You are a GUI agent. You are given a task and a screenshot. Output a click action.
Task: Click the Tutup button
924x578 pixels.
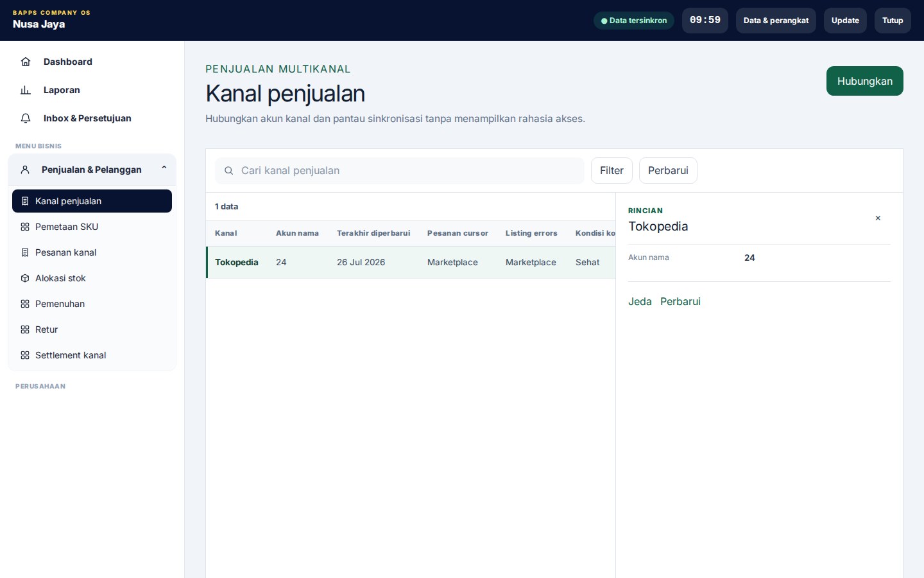click(893, 21)
